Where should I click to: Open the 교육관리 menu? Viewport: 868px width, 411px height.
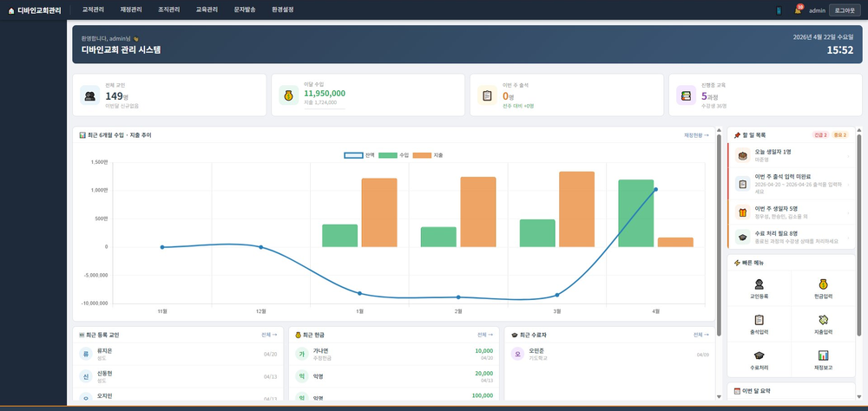point(207,10)
